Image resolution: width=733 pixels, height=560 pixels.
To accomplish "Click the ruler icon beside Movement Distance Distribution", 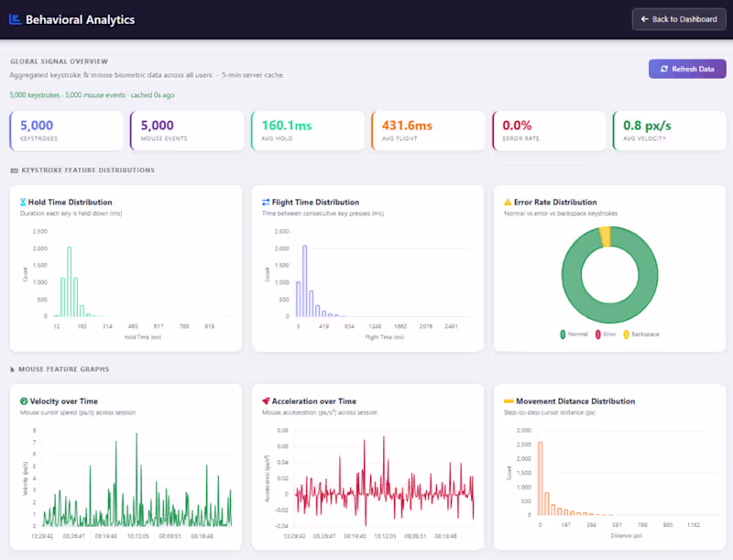I will coord(509,401).
